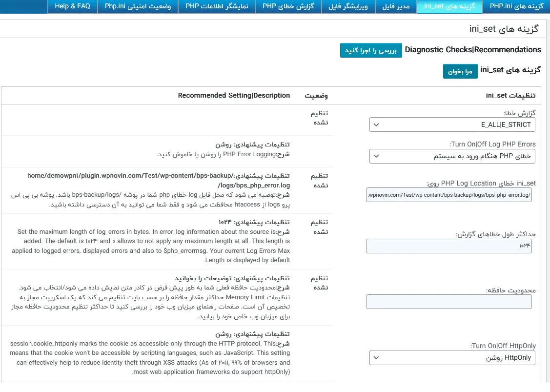Image resolution: width=550 pixels, height=392 pixels.
Task: Click the Recommended Setting|Description column header
Action: [x=234, y=96]
